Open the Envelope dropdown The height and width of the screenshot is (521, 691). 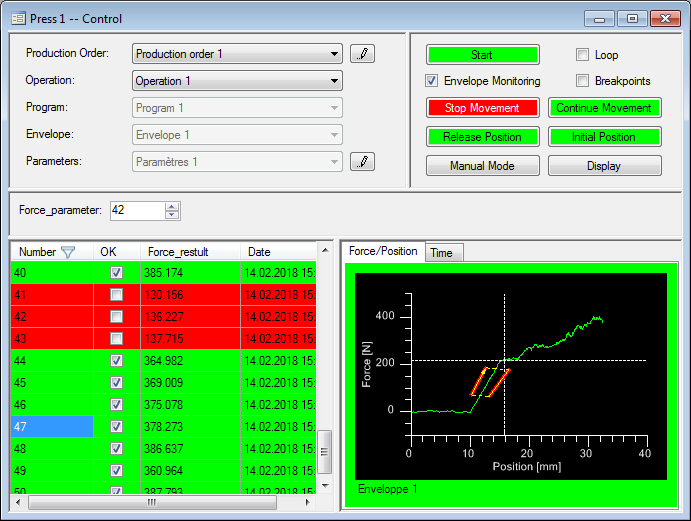(237, 135)
